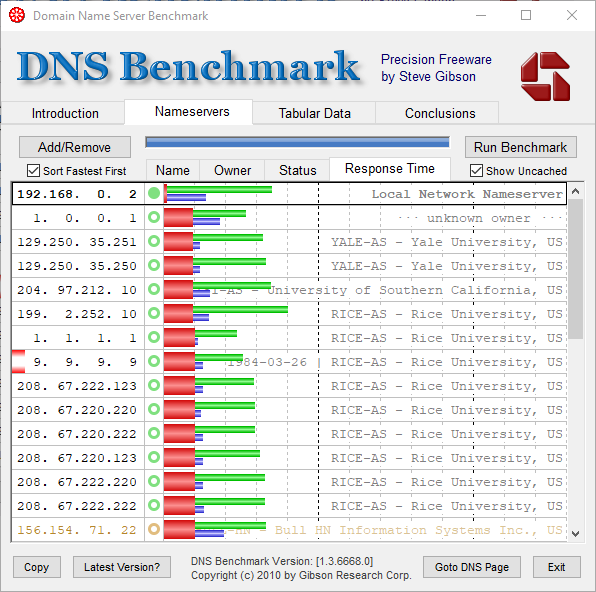The width and height of the screenshot is (596, 592).
Task: Click the Add/Remove button
Action: coord(74,147)
